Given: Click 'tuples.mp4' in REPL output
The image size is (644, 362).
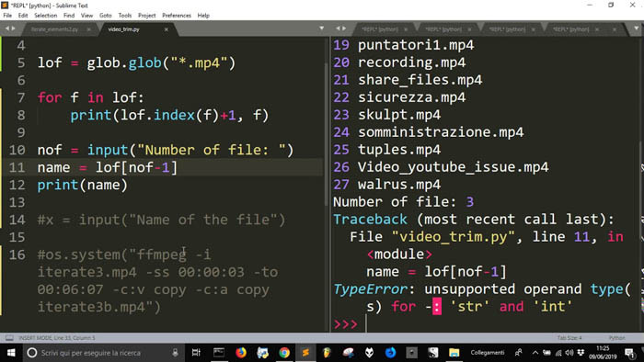Looking at the screenshot, I should click(x=399, y=150).
